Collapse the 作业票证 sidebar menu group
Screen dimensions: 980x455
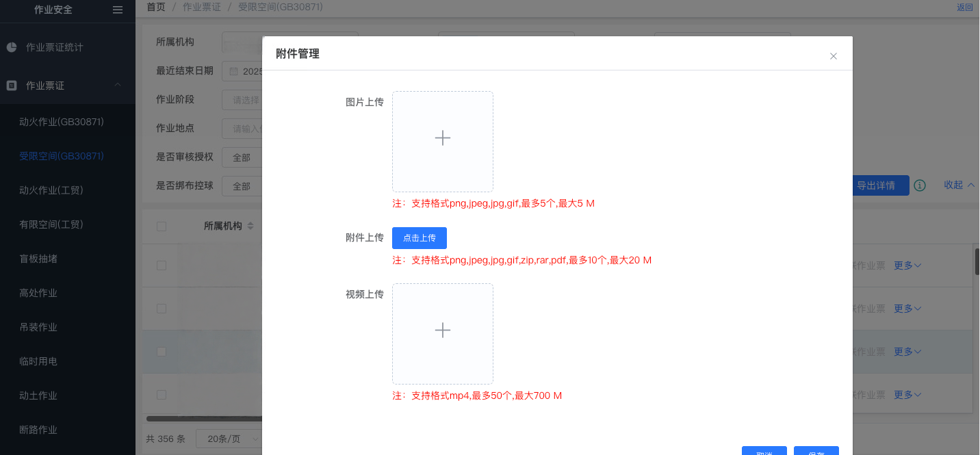[x=118, y=85]
